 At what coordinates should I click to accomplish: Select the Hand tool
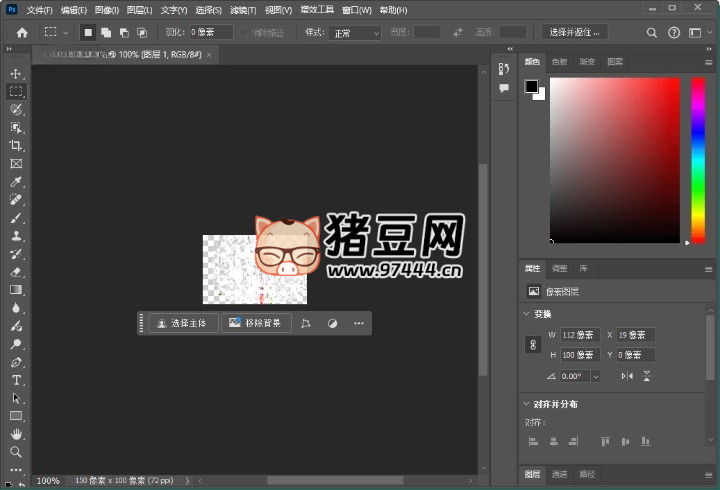click(x=16, y=434)
